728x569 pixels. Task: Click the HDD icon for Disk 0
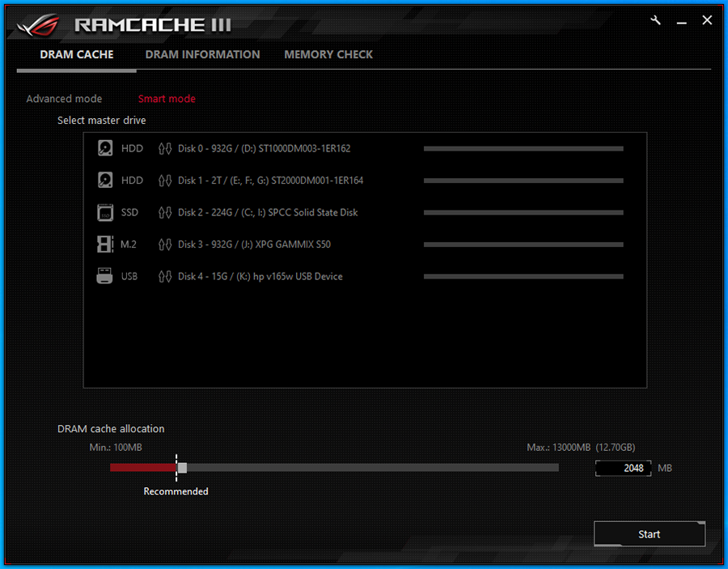[105, 148]
